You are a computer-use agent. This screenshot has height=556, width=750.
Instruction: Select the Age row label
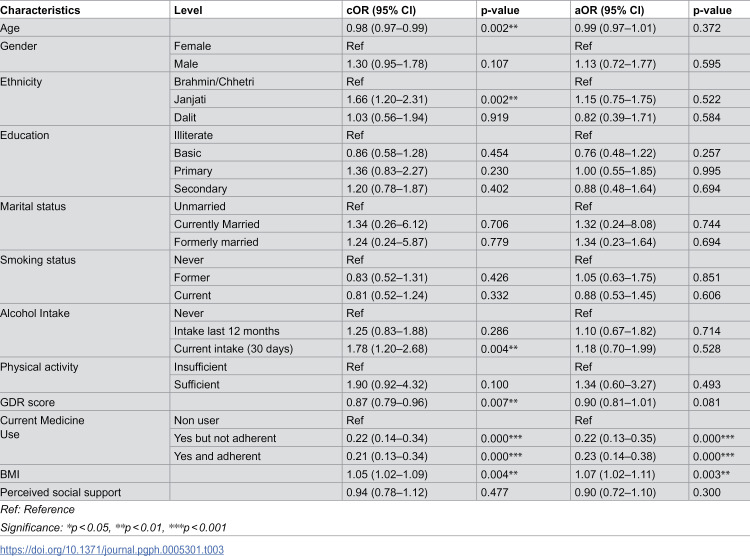10,28
